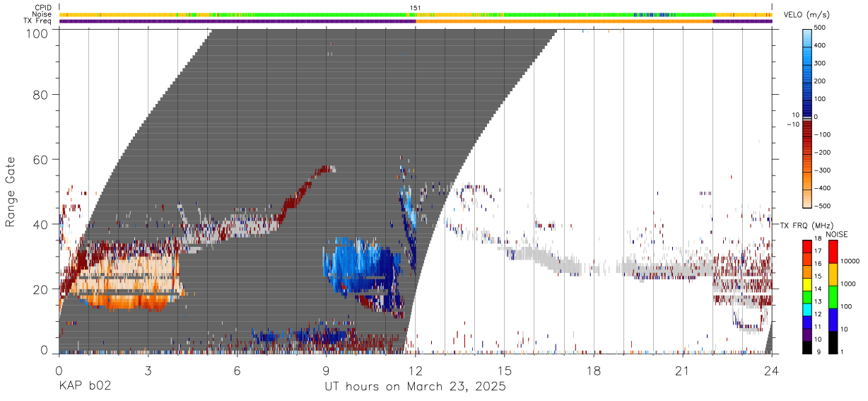Select red 17-18 MHz frequency swatch
868x401 pixels.
click(x=807, y=245)
